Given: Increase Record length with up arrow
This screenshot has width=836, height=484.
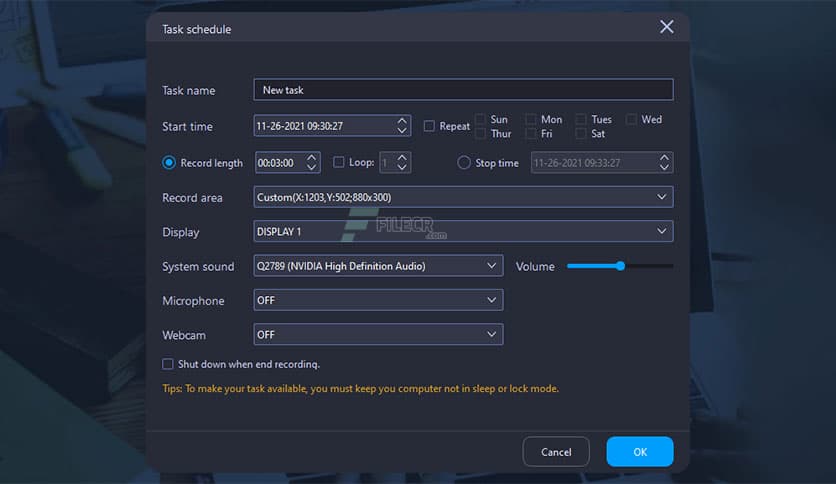Looking at the screenshot, I should (312, 157).
